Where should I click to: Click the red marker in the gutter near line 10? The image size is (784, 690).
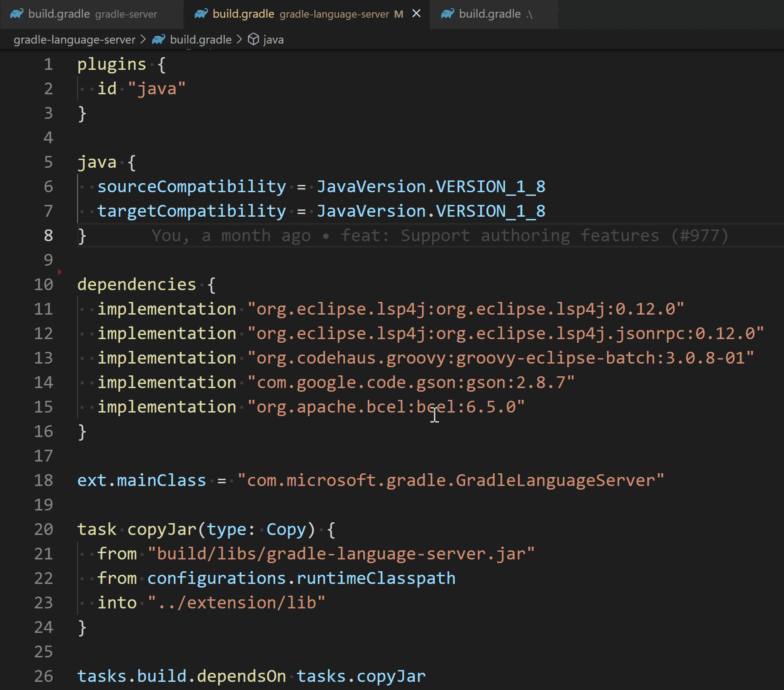click(x=59, y=272)
